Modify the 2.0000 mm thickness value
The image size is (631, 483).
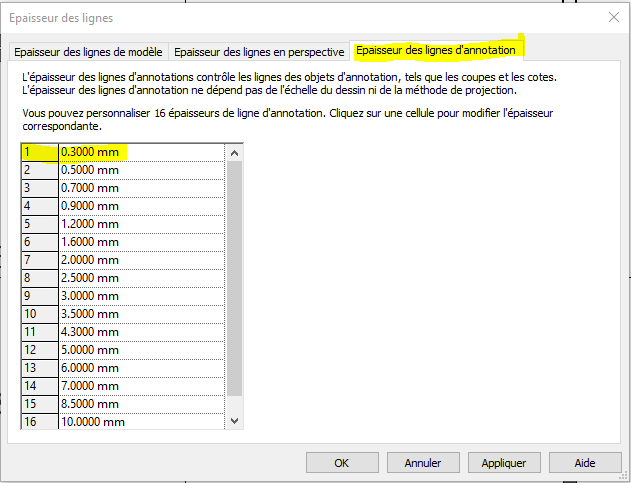point(140,260)
